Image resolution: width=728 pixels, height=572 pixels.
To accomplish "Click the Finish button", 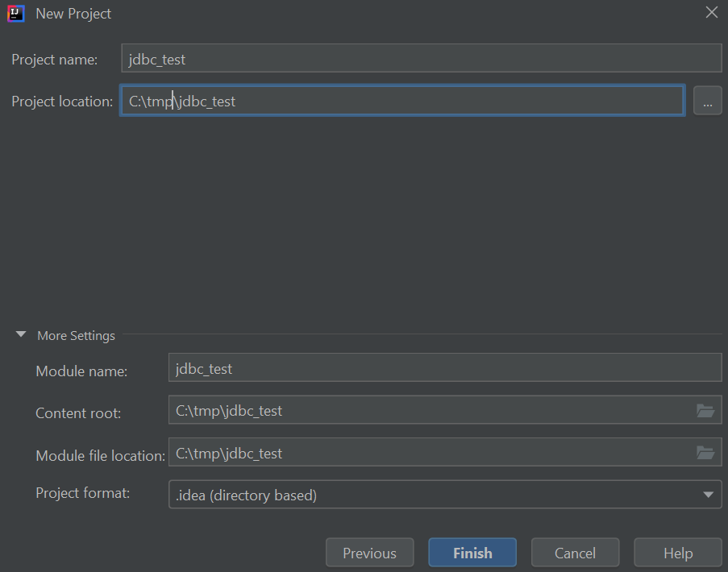I will pos(472,553).
